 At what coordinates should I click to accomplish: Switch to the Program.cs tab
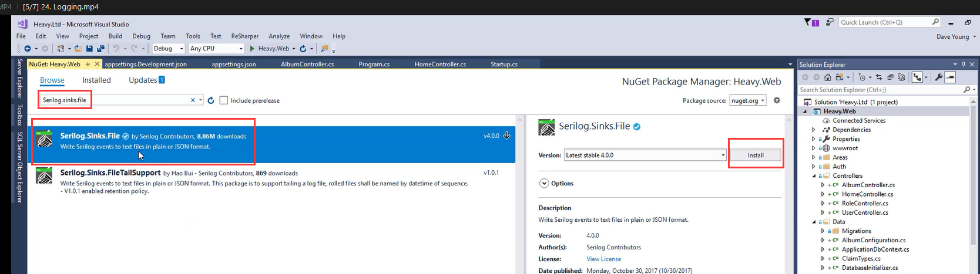point(374,65)
